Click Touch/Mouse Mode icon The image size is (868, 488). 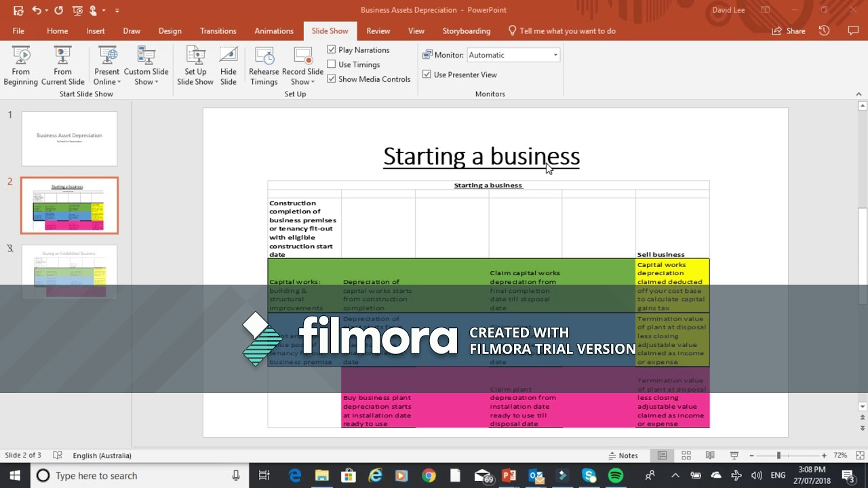[x=94, y=10]
